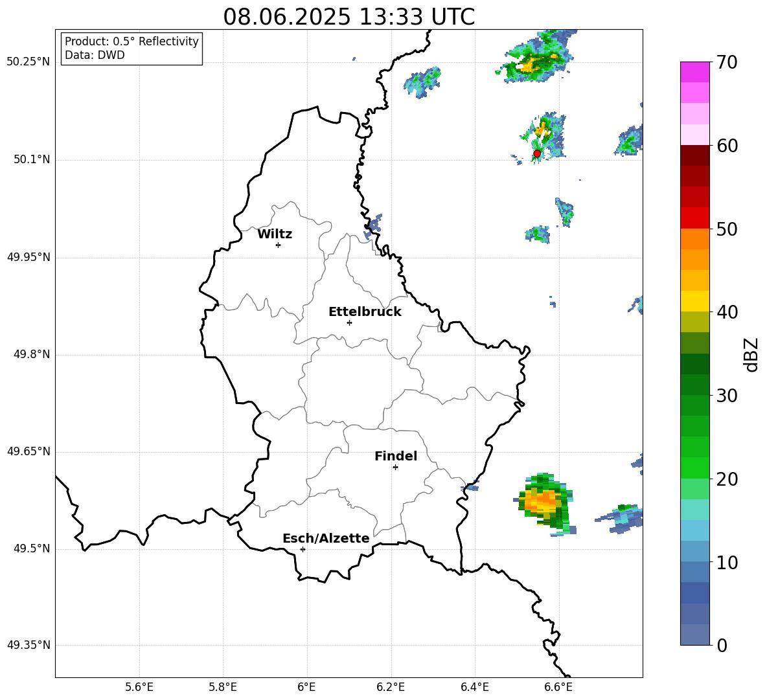Click the 50.1°N latitude label

coord(32,160)
